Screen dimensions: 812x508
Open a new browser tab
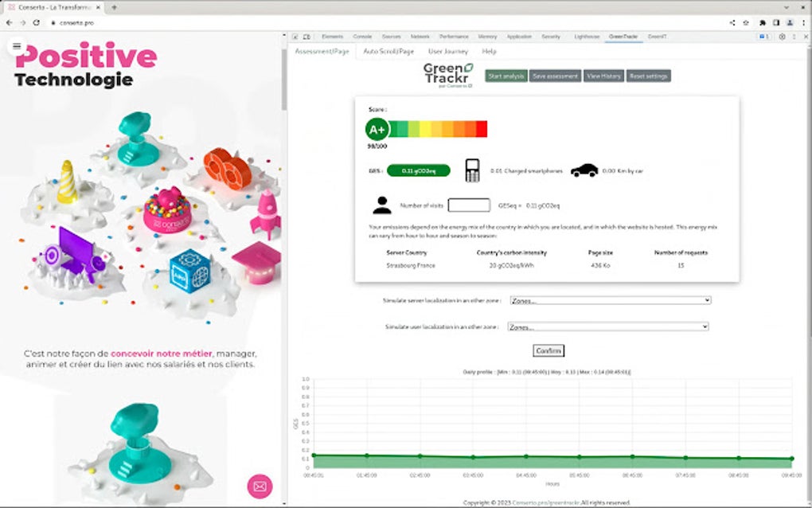114,7
